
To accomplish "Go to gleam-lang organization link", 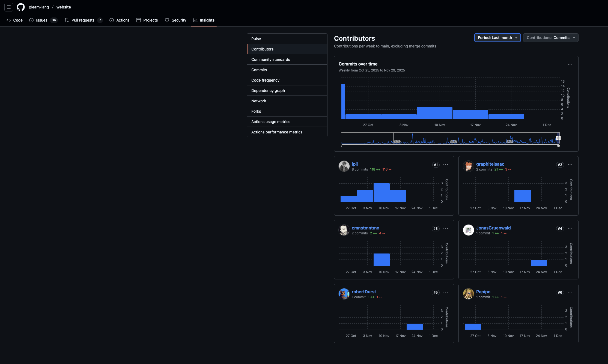I will [39, 7].
